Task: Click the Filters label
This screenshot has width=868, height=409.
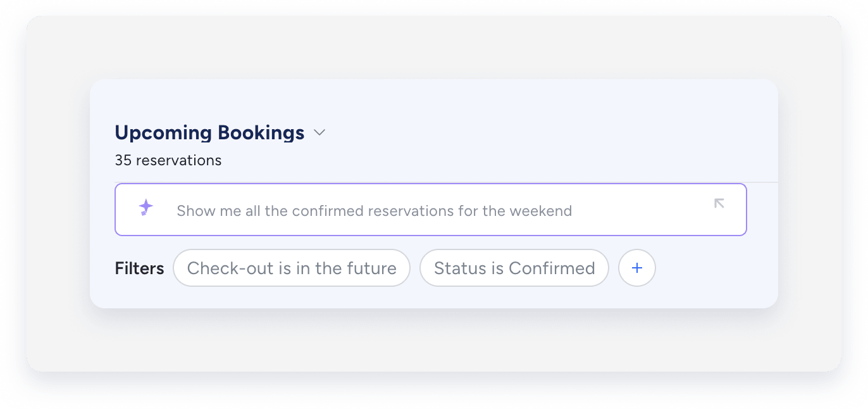Action: 139,268
